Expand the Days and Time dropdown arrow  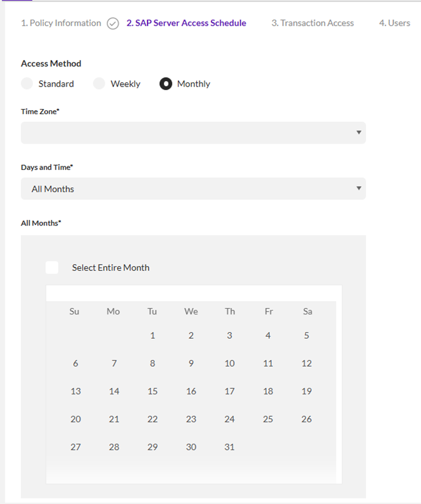(x=359, y=188)
